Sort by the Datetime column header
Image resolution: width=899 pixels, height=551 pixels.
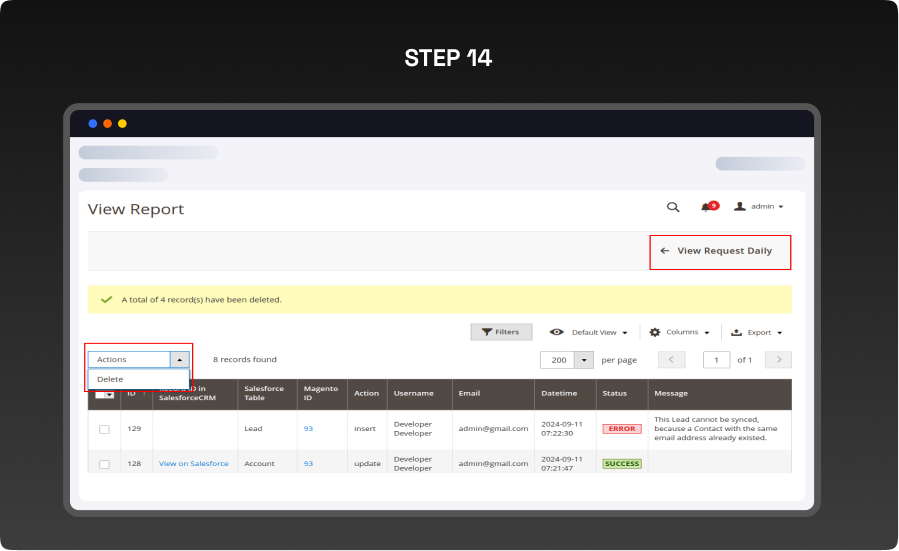pyautogui.click(x=559, y=393)
